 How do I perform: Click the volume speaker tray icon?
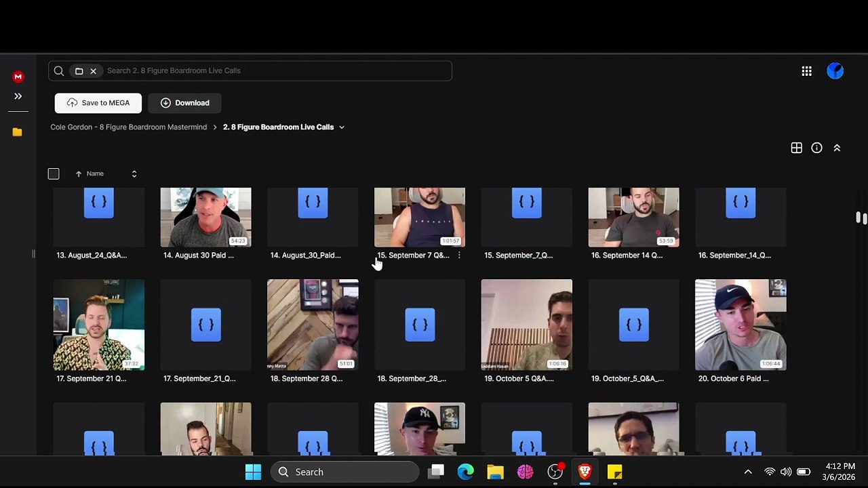coord(786,472)
